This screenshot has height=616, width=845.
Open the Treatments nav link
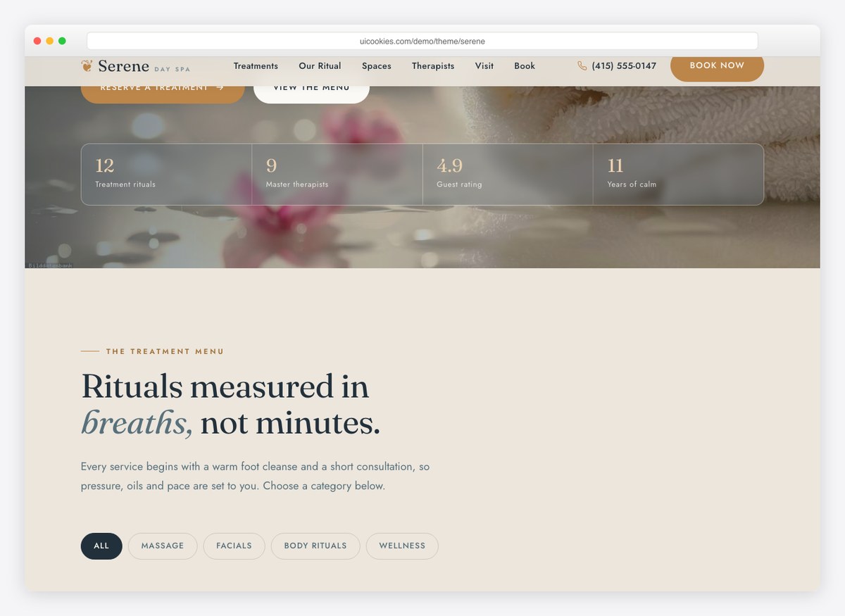pyautogui.click(x=256, y=65)
